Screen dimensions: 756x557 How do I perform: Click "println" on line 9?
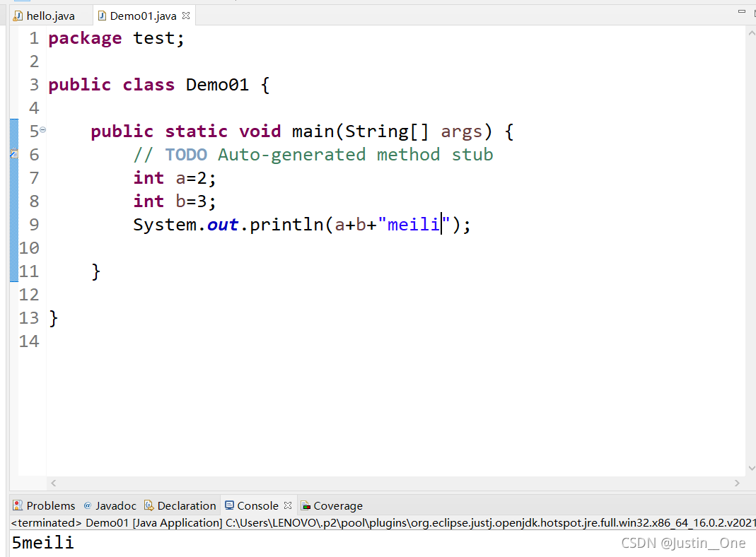[x=286, y=225]
